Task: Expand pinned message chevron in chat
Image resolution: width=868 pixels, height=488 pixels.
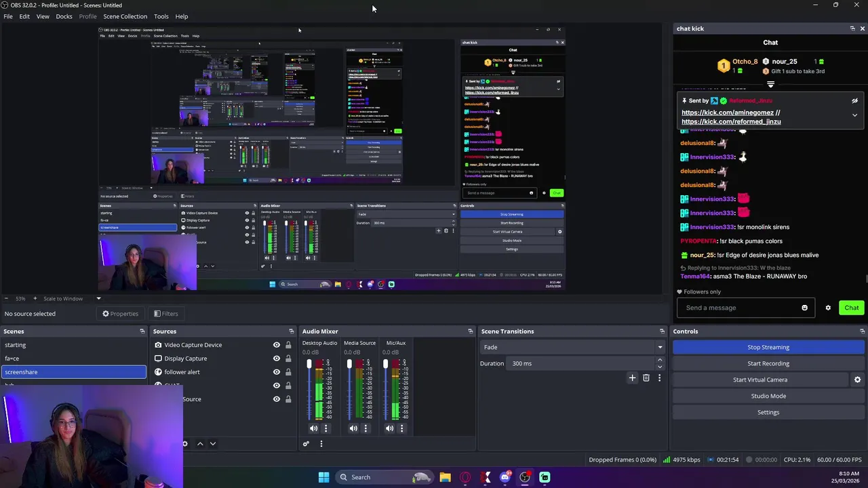Action: coord(854,115)
